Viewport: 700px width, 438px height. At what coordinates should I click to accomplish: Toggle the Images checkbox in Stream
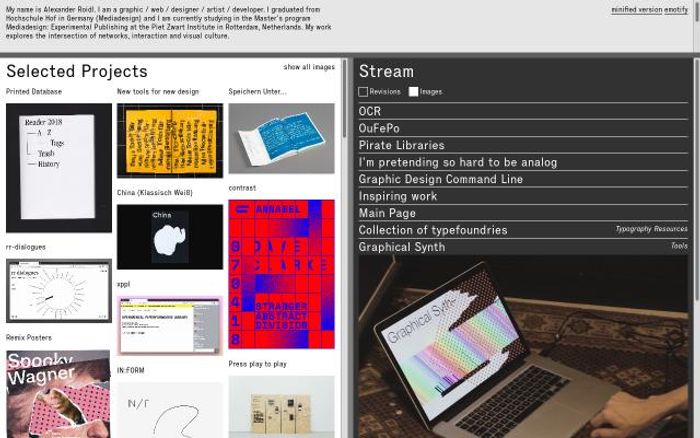point(413,92)
